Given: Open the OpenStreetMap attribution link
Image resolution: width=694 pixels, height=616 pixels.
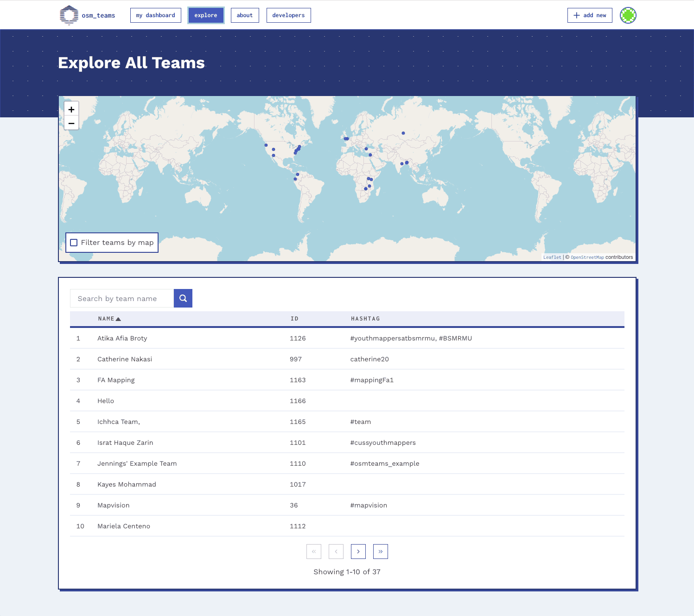Looking at the screenshot, I should click(x=587, y=257).
